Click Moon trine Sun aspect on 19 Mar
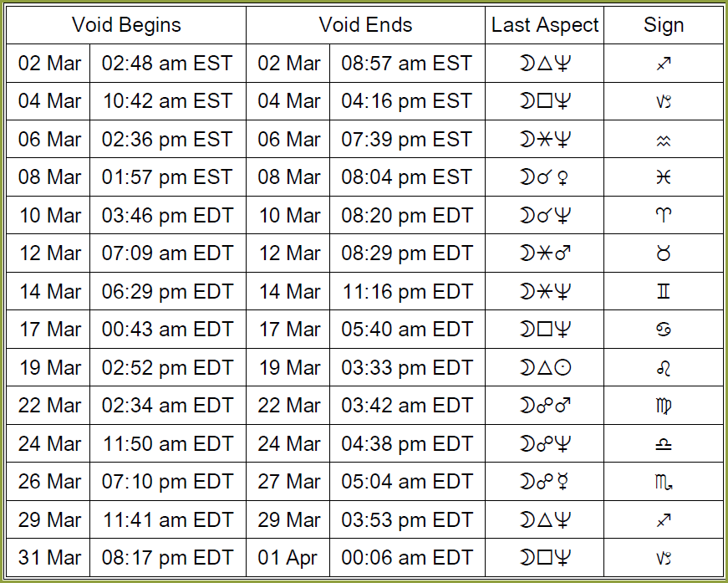 click(x=545, y=367)
